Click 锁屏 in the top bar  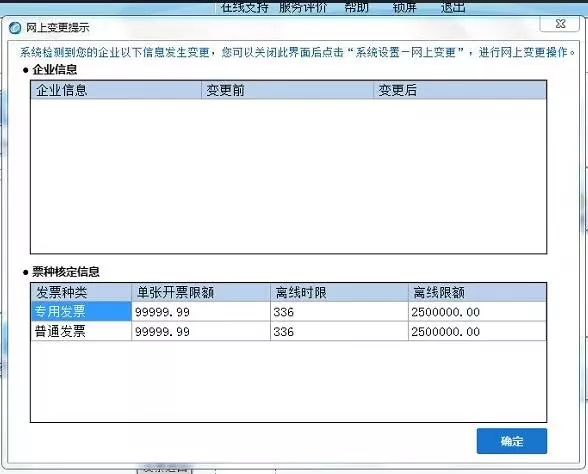pyautogui.click(x=404, y=7)
